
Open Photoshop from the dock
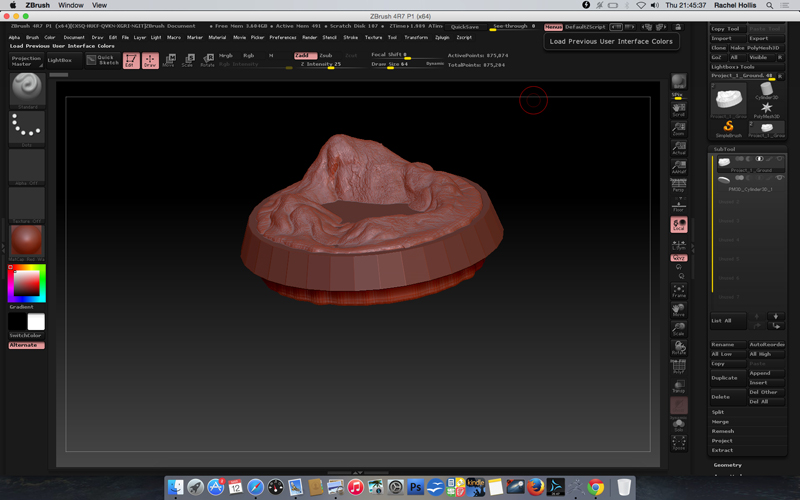(415, 487)
